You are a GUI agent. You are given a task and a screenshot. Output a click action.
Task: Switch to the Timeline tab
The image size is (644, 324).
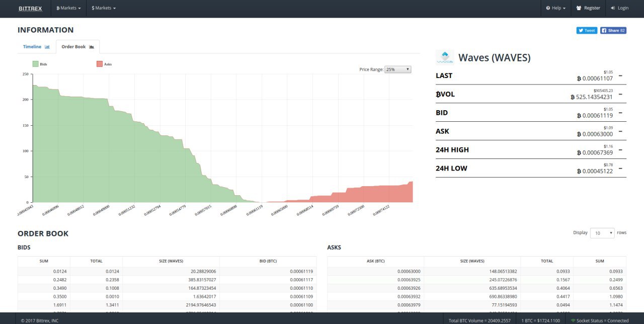point(36,47)
